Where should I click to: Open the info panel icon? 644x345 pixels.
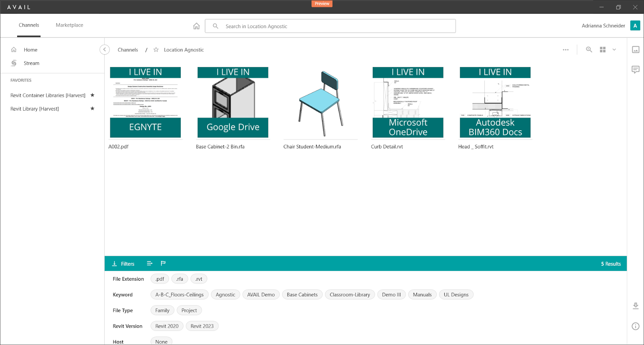tap(636, 326)
